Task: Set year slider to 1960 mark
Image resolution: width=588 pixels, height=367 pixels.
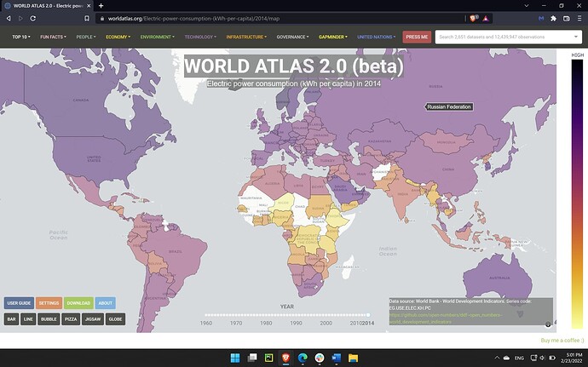Action: click(x=206, y=315)
